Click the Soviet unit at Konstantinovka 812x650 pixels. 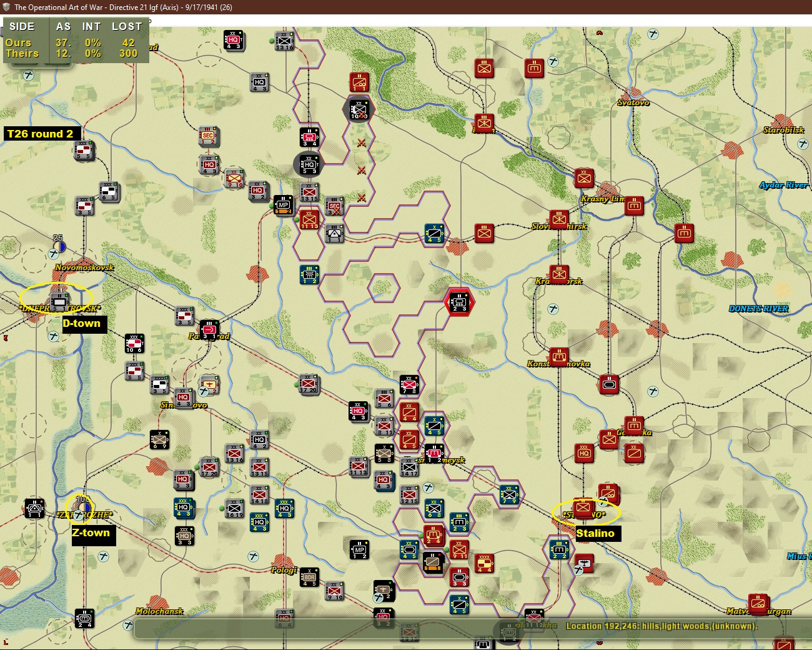point(559,357)
